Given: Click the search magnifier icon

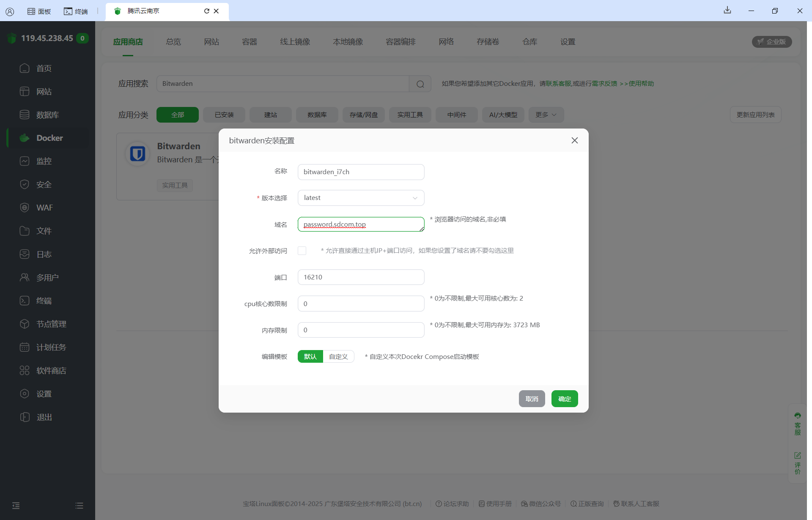Looking at the screenshot, I should pos(420,84).
